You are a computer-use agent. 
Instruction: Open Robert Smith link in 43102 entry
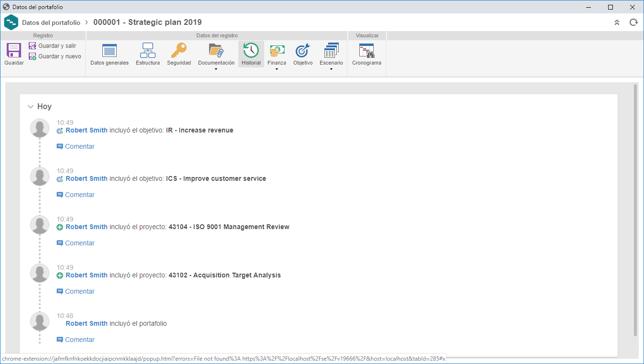[87, 275]
